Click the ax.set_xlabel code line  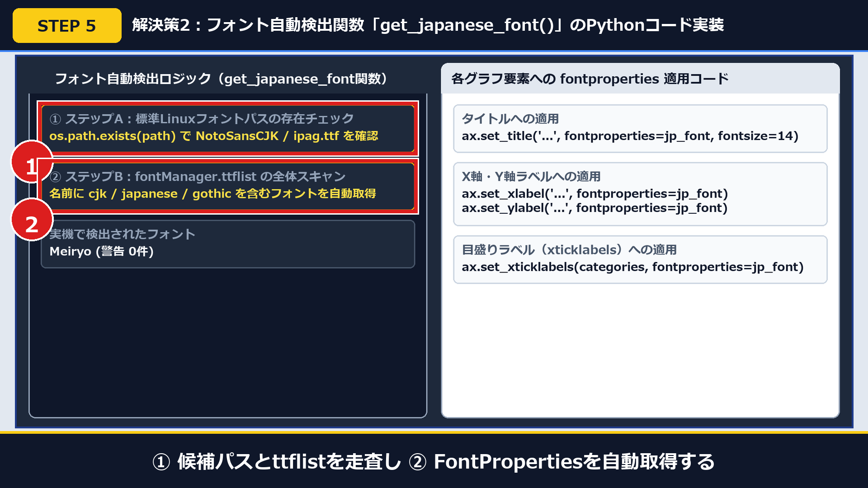click(x=595, y=194)
